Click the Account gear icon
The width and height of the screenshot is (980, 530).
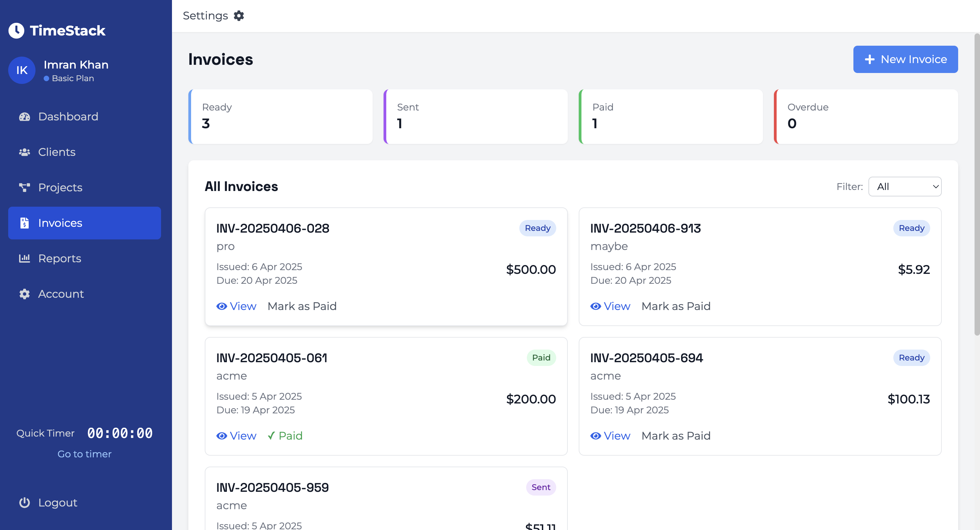[24, 294]
